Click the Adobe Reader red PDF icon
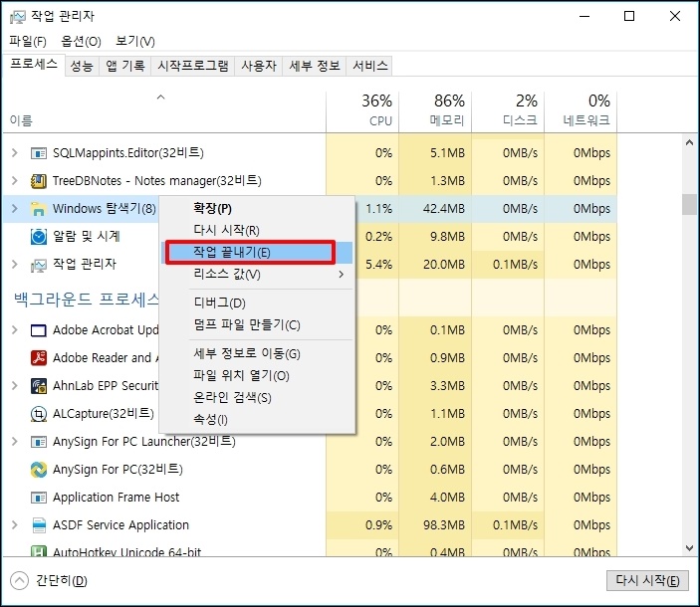700x607 pixels. pos(39,358)
